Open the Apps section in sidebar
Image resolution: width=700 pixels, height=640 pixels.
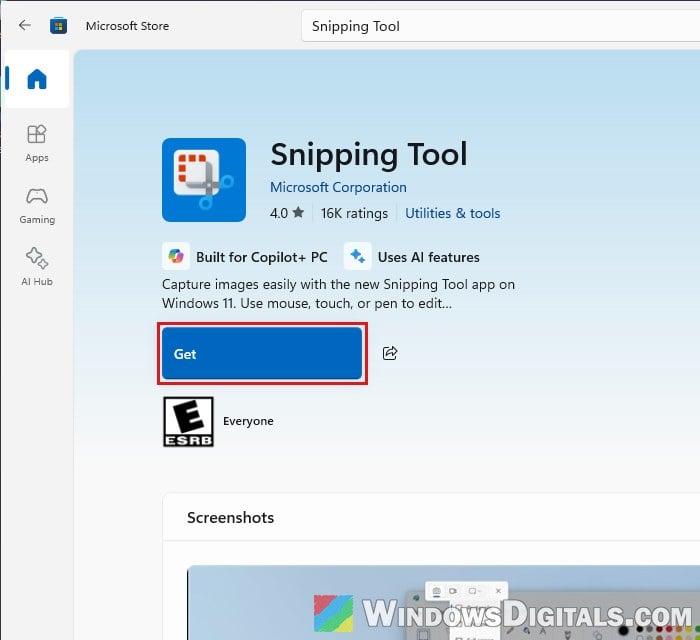pyautogui.click(x=37, y=143)
